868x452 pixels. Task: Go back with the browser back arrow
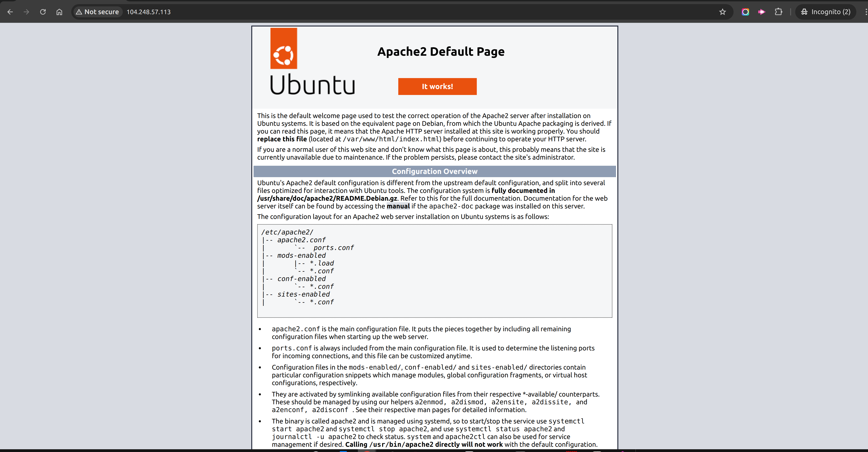[x=10, y=12]
